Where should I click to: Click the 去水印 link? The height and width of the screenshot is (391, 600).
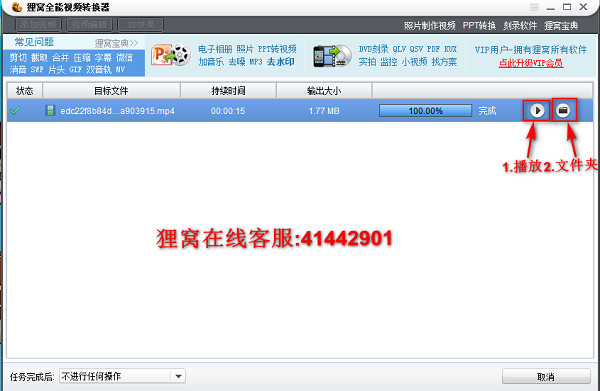pyautogui.click(x=280, y=62)
